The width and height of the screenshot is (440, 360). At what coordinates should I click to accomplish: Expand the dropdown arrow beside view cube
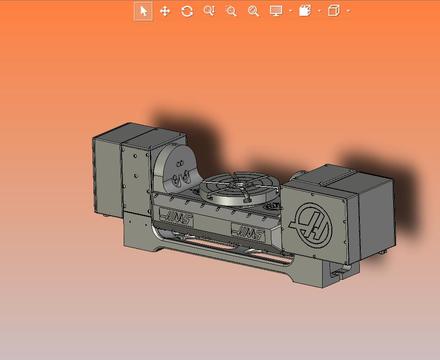348,11
